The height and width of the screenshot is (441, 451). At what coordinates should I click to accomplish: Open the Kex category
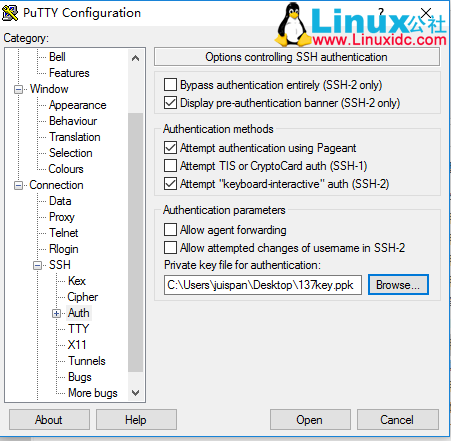tap(77, 281)
